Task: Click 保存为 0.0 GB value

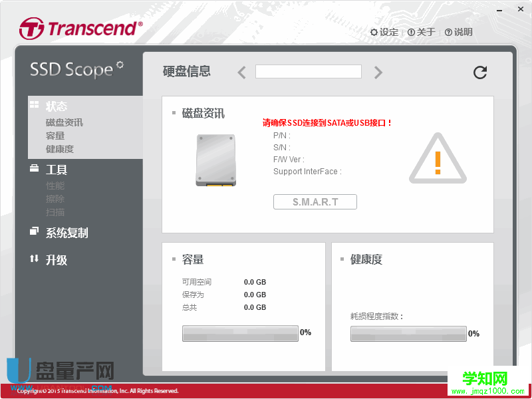Action: click(255, 295)
